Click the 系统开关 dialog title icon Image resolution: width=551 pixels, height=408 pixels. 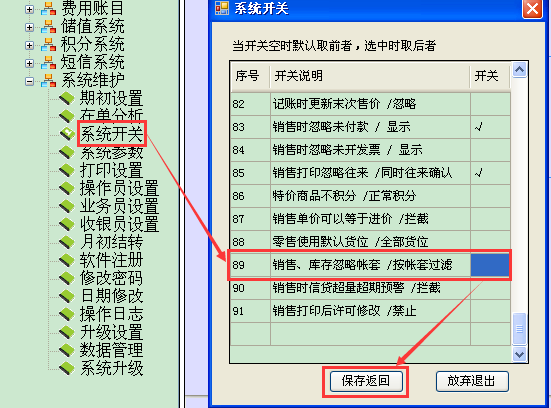click(x=222, y=8)
